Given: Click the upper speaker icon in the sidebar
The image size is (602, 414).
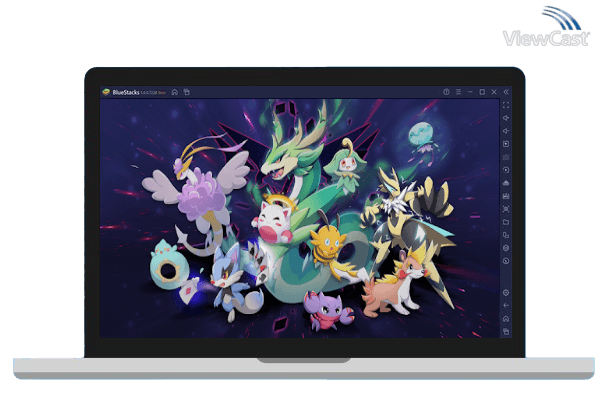Looking at the screenshot, I should click(x=506, y=118).
